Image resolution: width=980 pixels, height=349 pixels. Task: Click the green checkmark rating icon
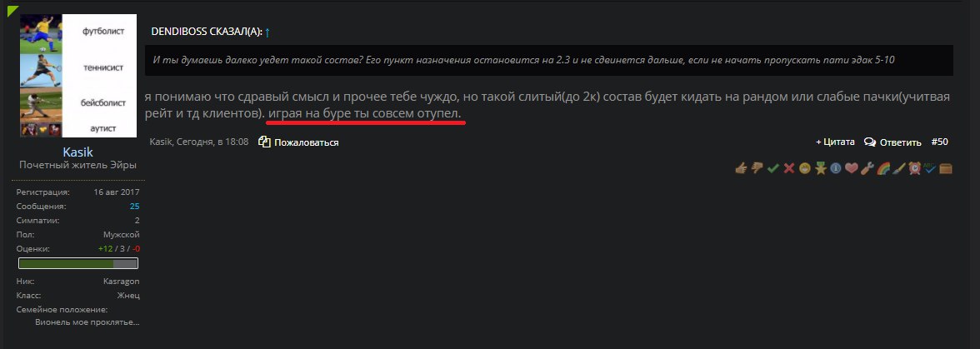[773, 168]
